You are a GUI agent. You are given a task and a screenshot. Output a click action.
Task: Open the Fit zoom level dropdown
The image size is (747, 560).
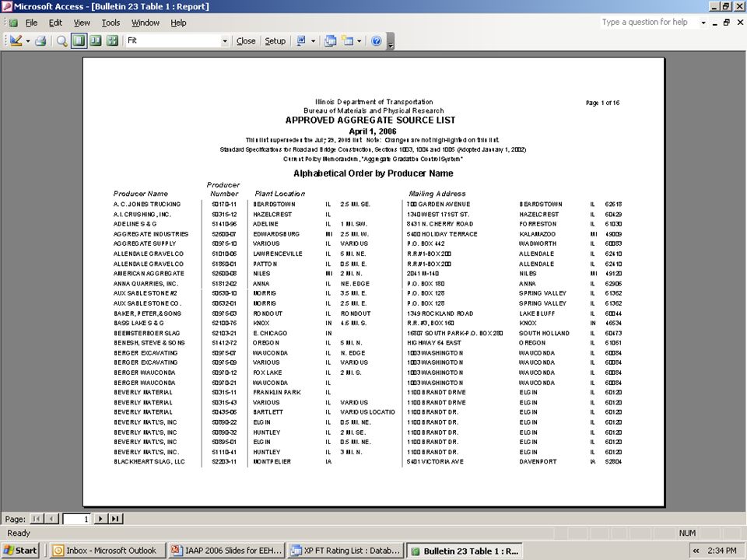(224, 41)
